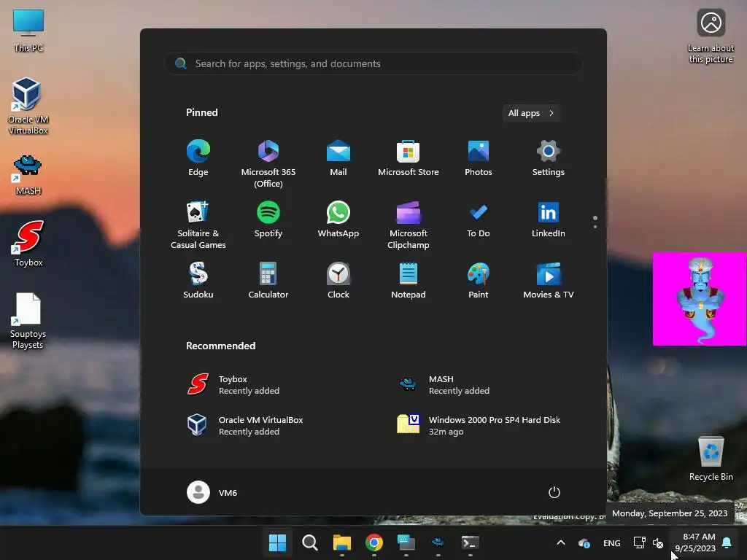Focus the Start menu search box

point(373,63)
